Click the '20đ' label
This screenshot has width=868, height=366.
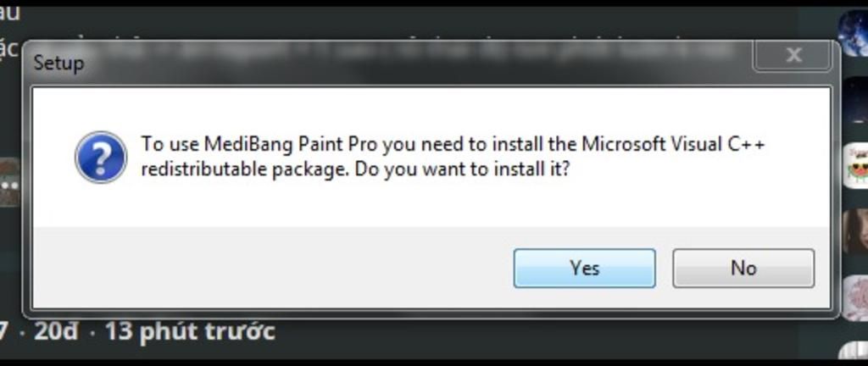pyautogui.click(x=56, y=332)
